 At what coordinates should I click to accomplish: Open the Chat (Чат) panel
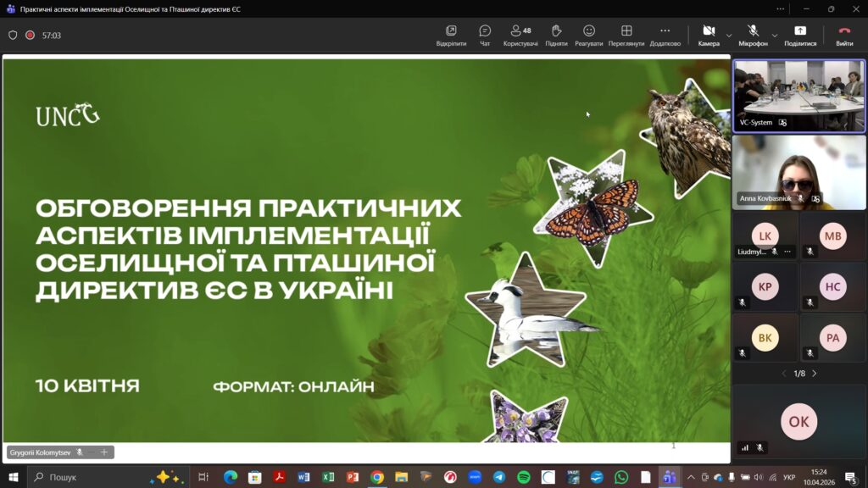tap(485, 35)
